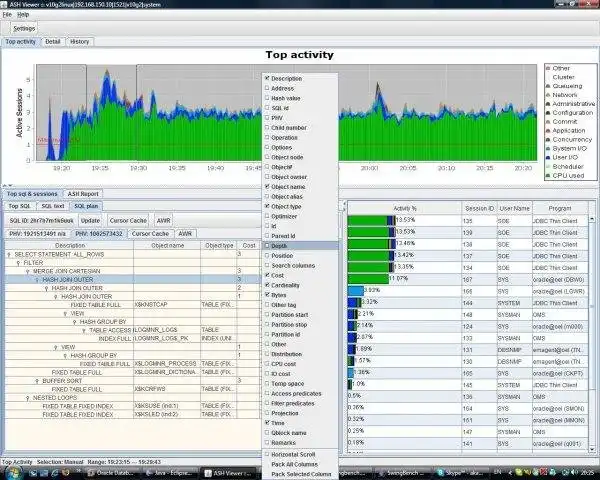Enable the Access predicates column
The width and height of the screenshot is (600, 480).
click(x=267, y=393)
